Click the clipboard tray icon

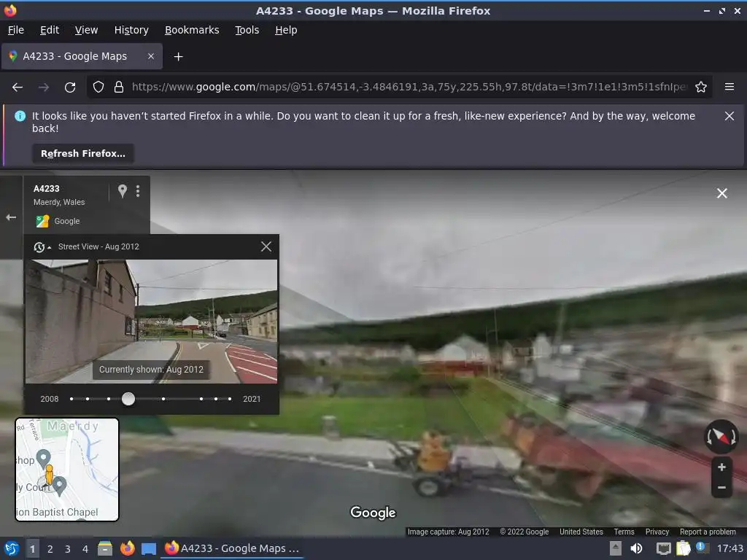pyautogui.click(x=683, y=548)
